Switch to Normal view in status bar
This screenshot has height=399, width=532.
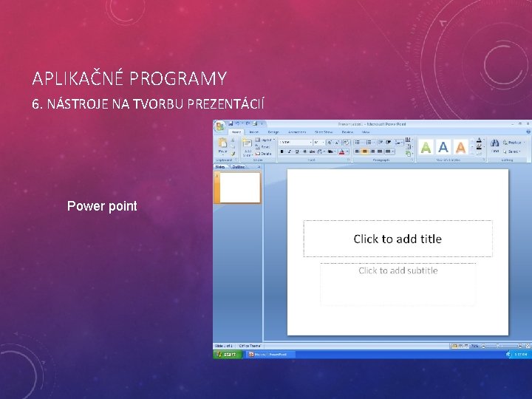455,346
